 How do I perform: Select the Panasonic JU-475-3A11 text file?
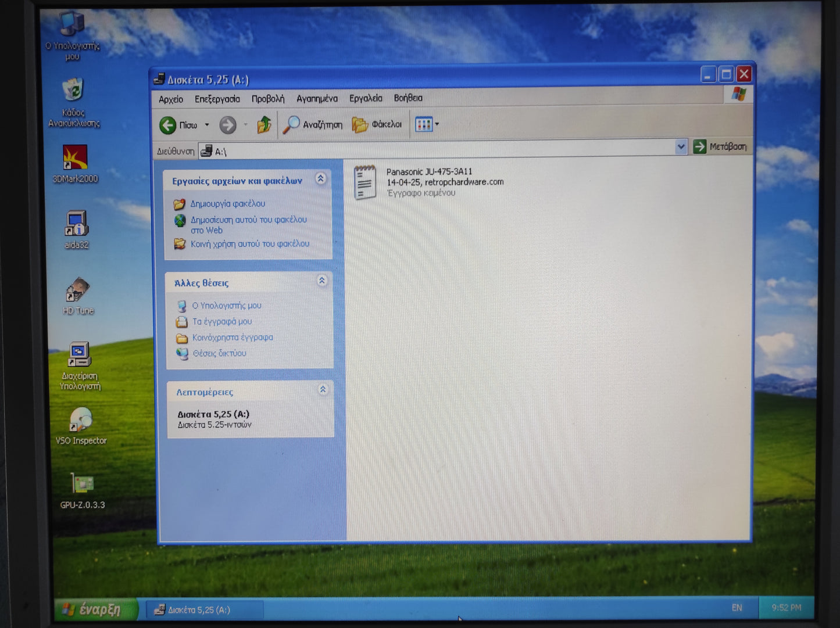pyautogui.click(x=365, y=182)
